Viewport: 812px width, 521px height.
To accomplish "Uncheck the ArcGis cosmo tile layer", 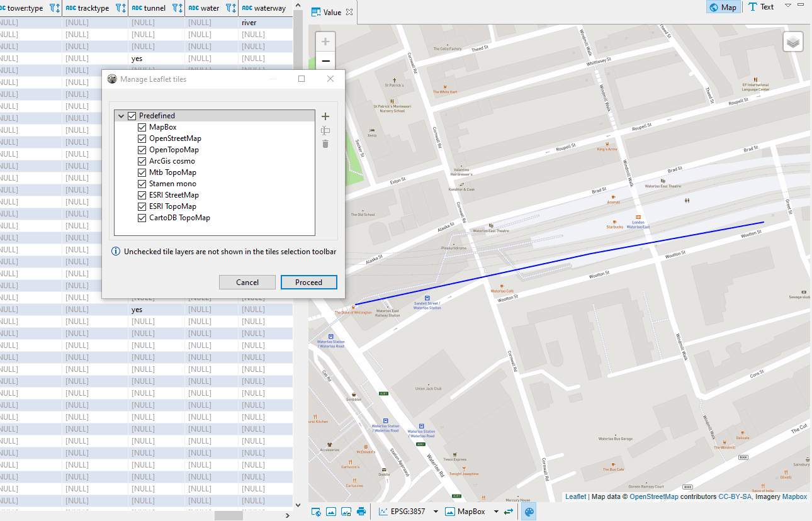I will tap(142, 161).
